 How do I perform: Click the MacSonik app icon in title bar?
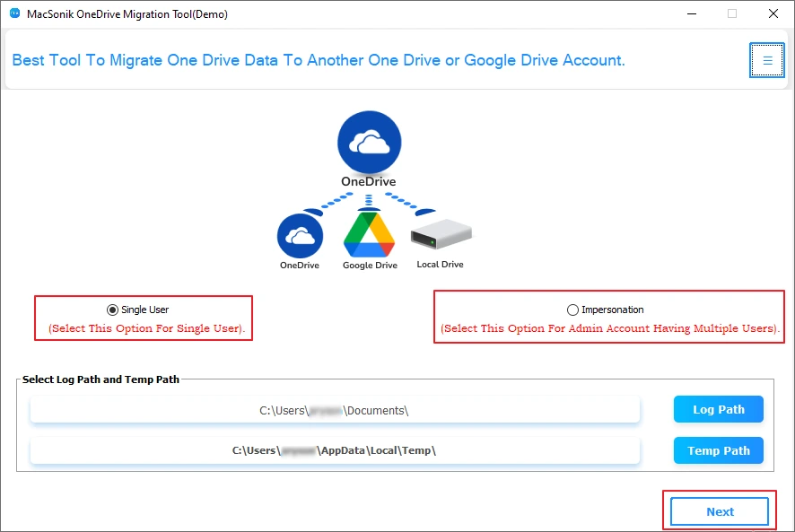[x=14, y=13]
